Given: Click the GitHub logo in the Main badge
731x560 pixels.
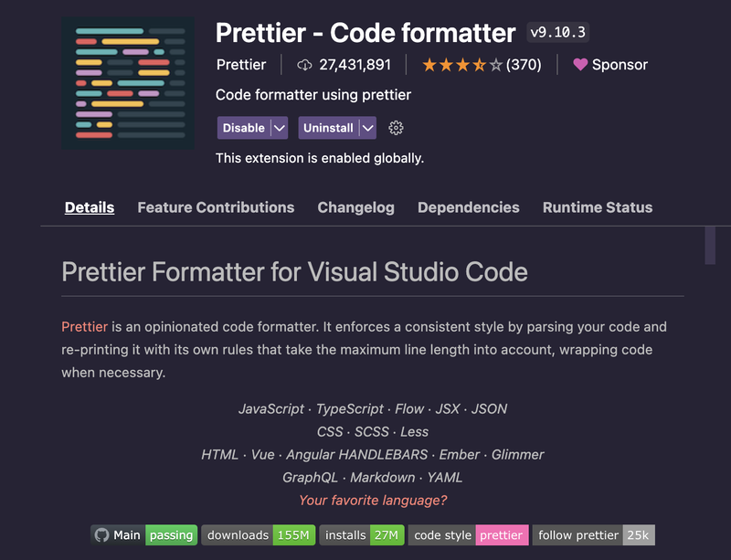Looking at the screenshot, I should tap(101, 534).
